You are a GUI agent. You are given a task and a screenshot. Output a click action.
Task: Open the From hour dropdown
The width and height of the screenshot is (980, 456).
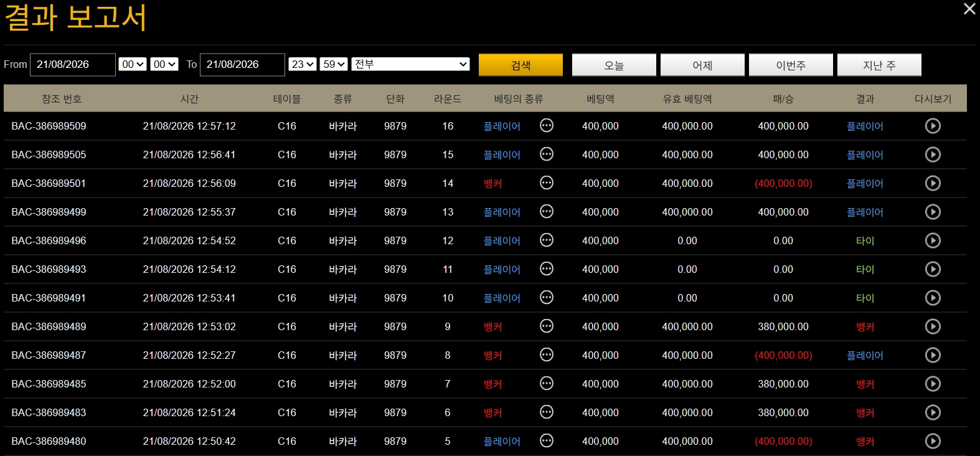pos(133,64)
